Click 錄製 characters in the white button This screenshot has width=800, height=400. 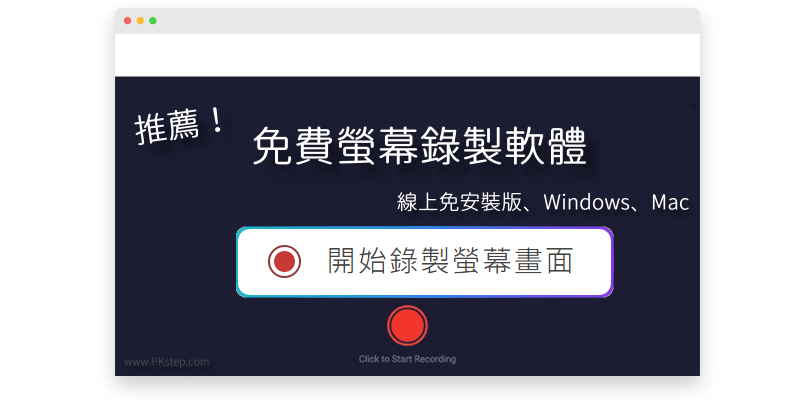pyautogui.click(x=419, y=261)
